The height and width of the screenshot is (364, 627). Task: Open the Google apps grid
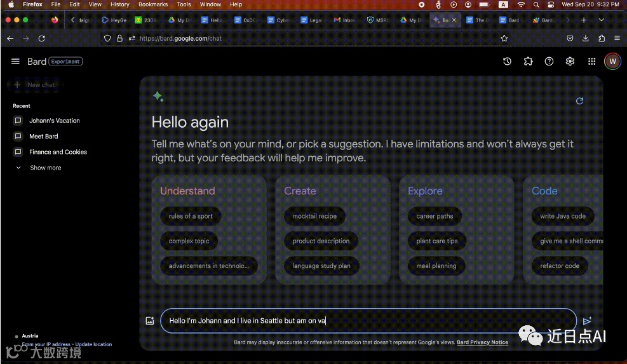[591, 61]
